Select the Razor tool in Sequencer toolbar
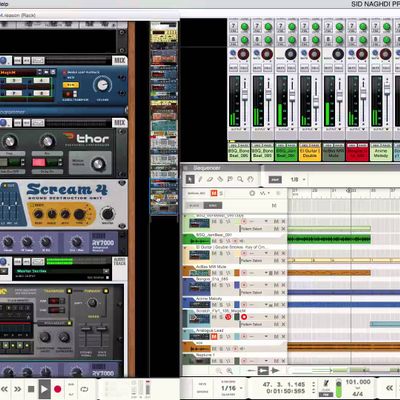The height and width of the screenshot is (400, 400). tap(220, 179)
